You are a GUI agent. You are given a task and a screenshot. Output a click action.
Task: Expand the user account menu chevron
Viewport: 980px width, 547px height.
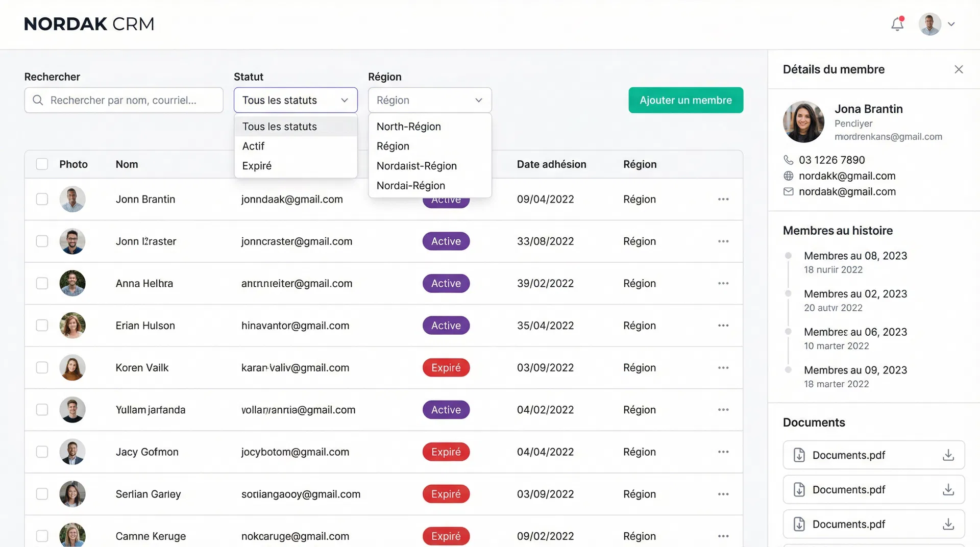[951, 24]
